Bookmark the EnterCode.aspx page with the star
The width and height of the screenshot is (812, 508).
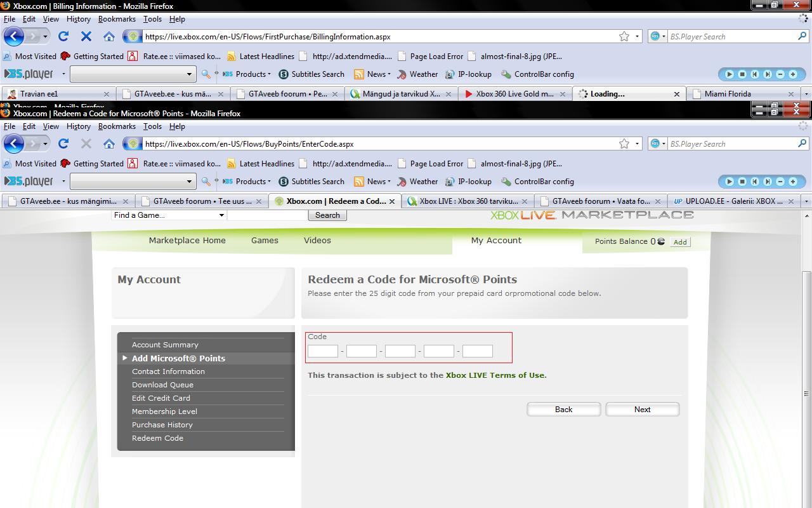point(624,144)
